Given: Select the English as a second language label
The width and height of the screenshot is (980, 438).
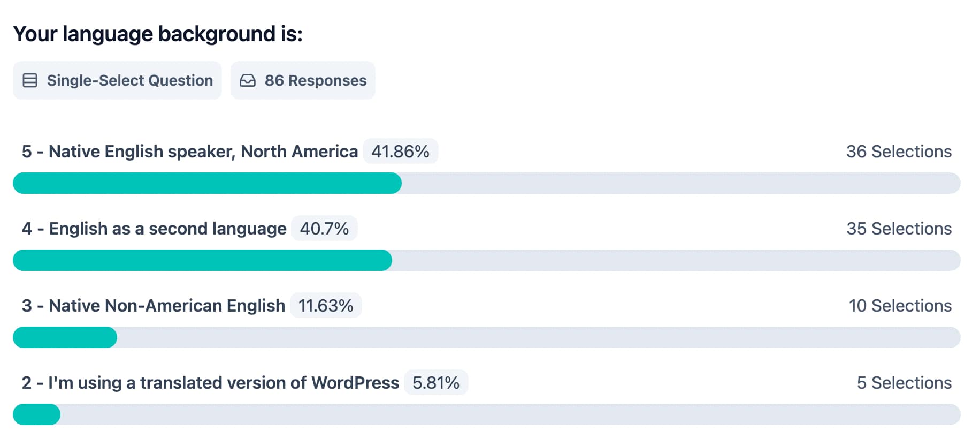Looking at the screenshot, I should coord(154,229).
